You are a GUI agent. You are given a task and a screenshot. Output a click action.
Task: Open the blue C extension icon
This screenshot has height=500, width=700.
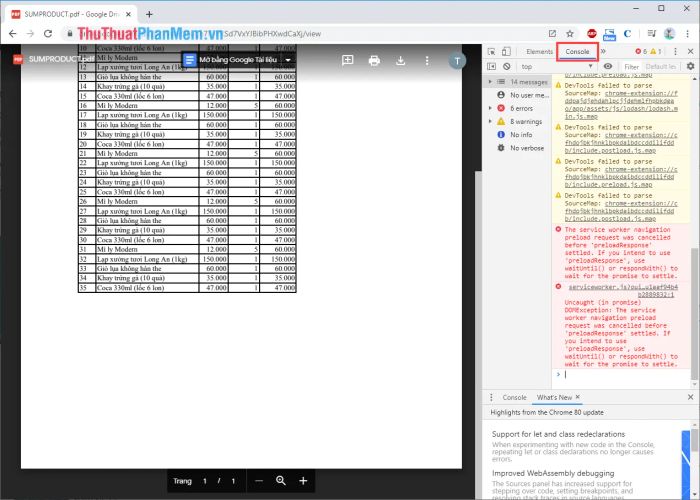[x=627, y=33]
